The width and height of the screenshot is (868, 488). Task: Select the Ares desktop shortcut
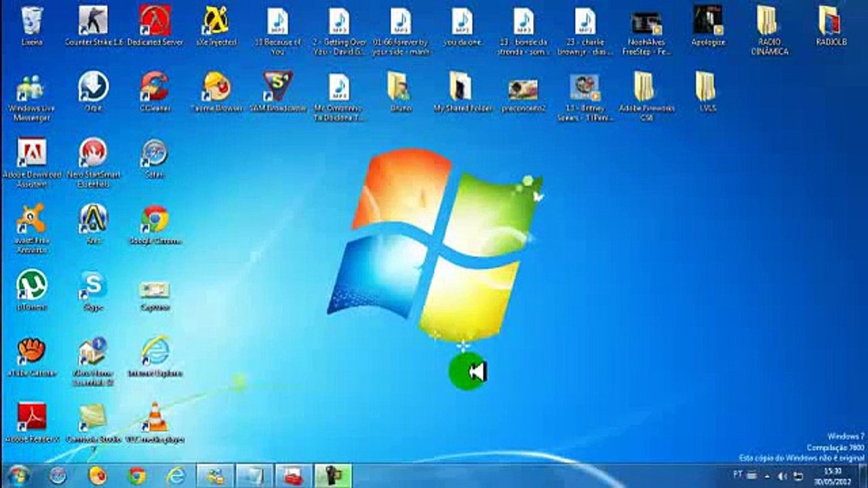[94, 224]
